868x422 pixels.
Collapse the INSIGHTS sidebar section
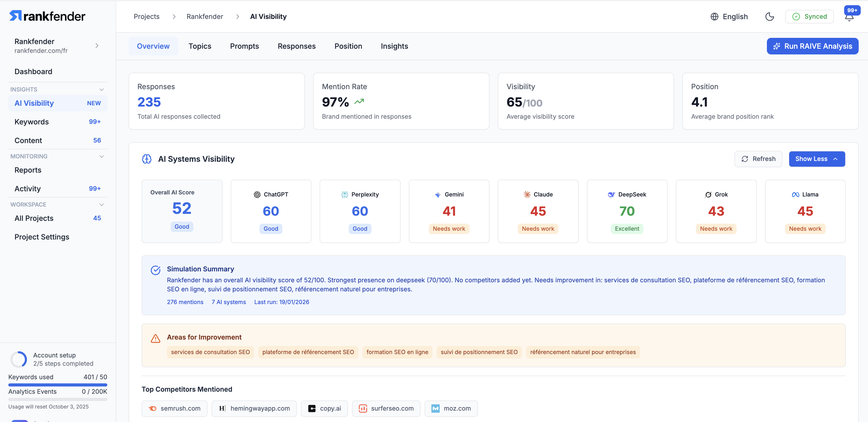[101, 90]
